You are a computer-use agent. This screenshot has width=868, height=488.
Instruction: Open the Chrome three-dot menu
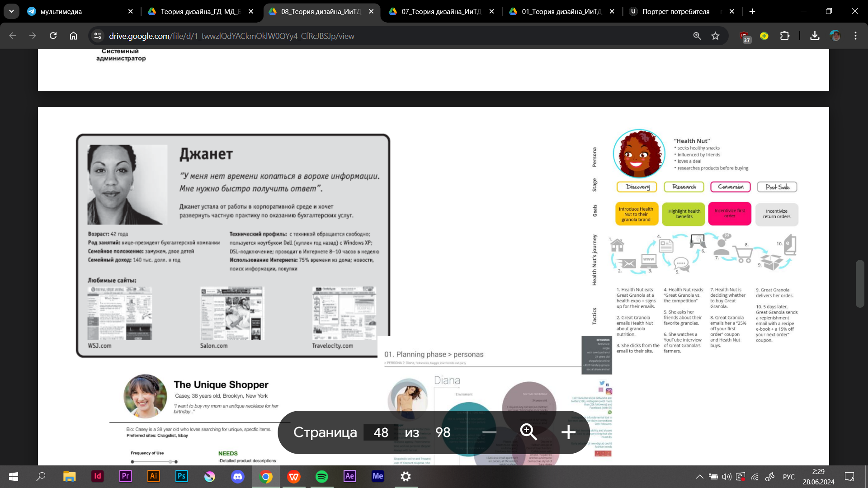click(855, 36)
